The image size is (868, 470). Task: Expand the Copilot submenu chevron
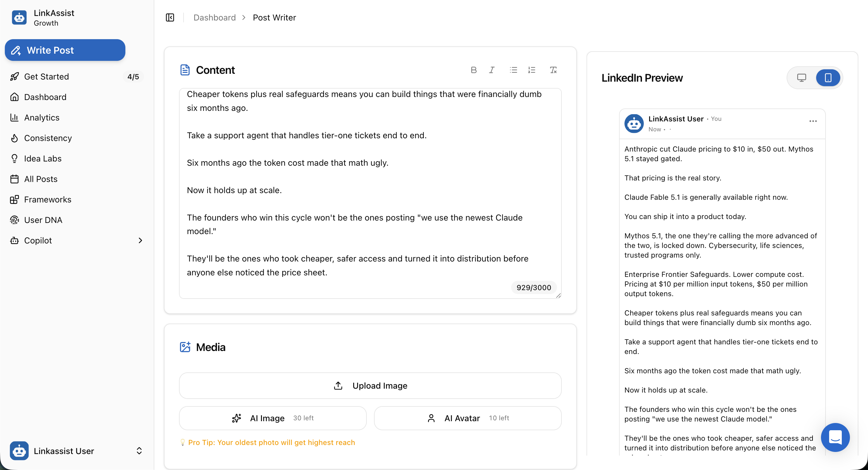[x=140, y=240]
